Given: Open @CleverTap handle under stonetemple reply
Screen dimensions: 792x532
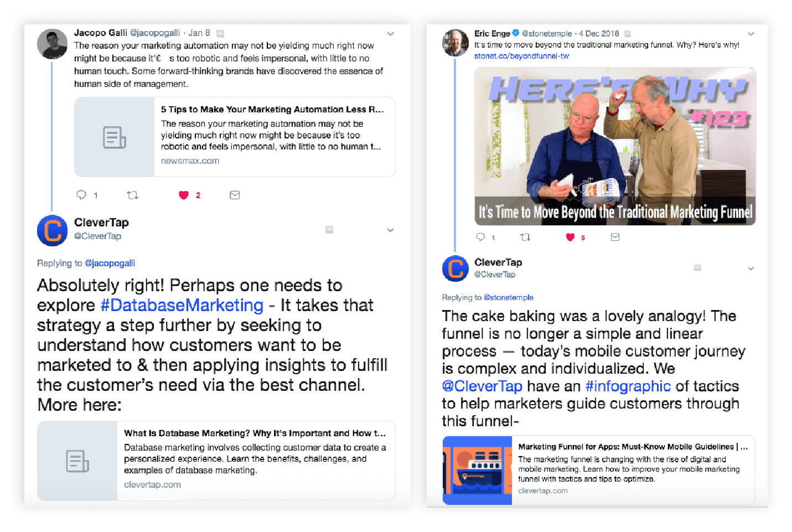Looking at the screenshot, I should tap(495, 275).
